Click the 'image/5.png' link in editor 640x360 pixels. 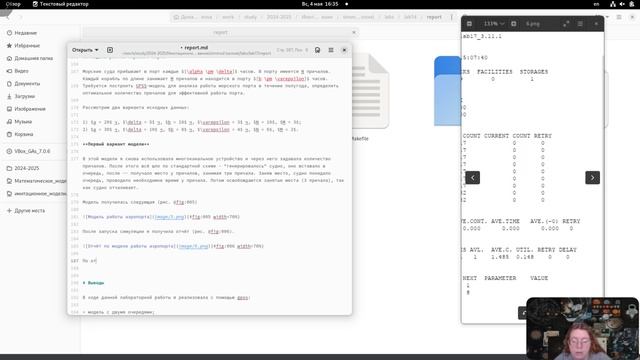point(169,217)
